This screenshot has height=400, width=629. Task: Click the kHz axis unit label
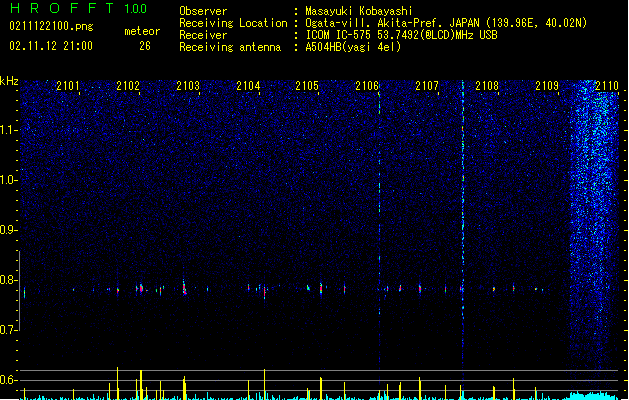pyautogui.click(x=9, y=81)
